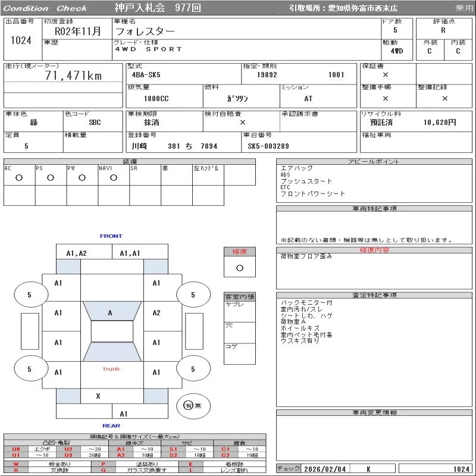This screenshot has height=476, width=476.
Task: Click the circle symbol under red 修復 header
Action: (x=239, y=268)
